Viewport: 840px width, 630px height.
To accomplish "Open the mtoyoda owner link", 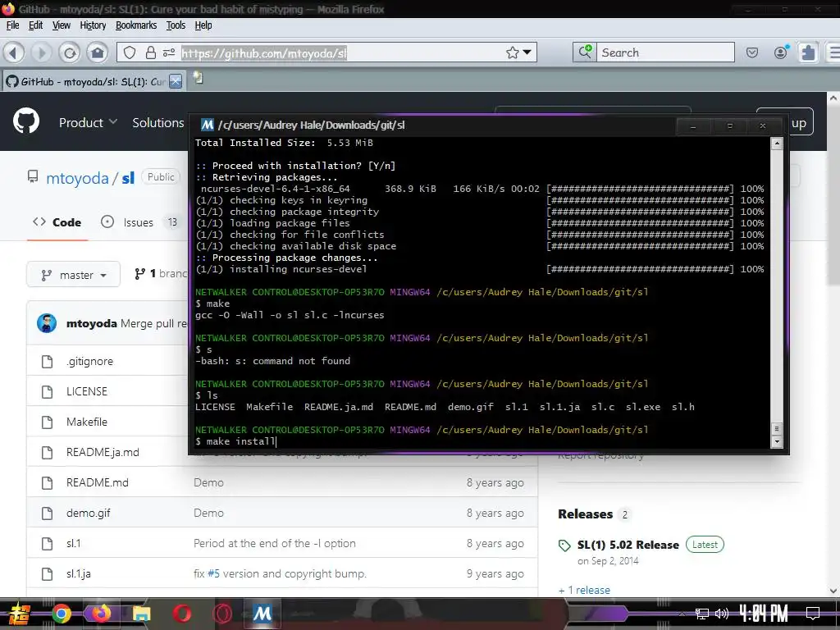I will click(77, 178).
